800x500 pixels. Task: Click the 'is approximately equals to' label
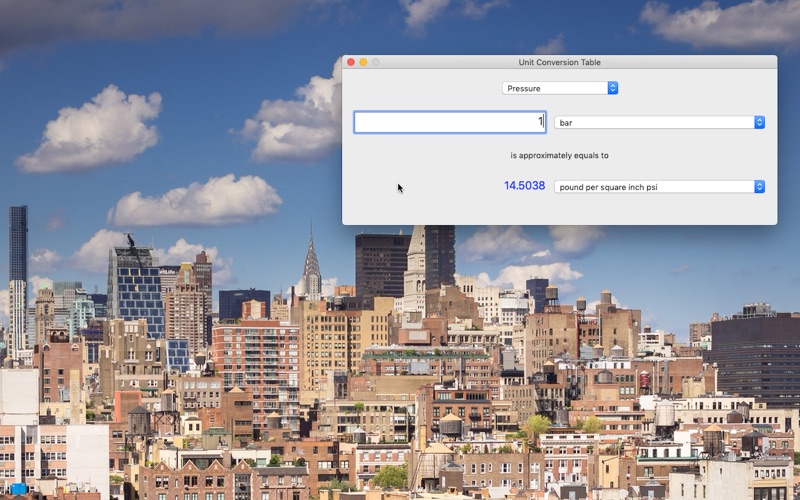pos(559,156)
